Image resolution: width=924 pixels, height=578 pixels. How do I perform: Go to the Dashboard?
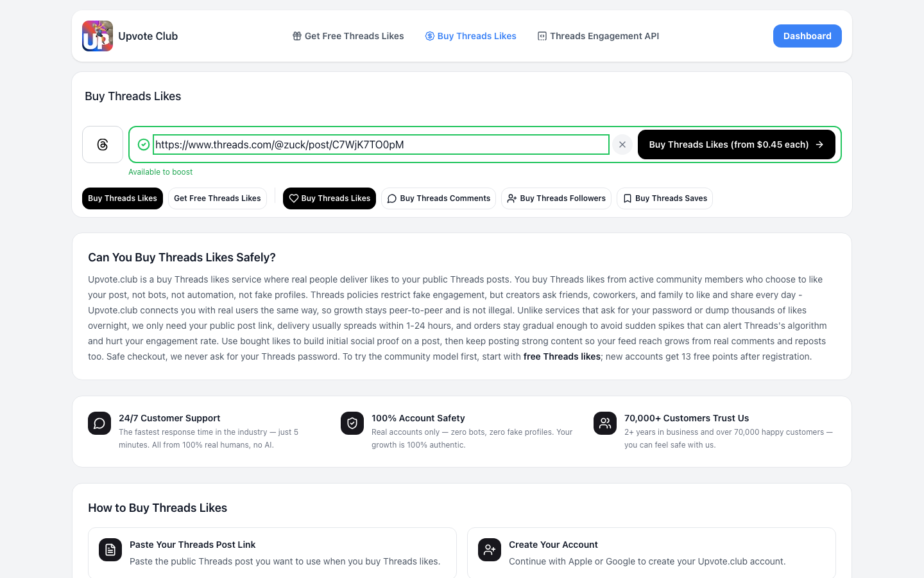(x=807, y=36)
